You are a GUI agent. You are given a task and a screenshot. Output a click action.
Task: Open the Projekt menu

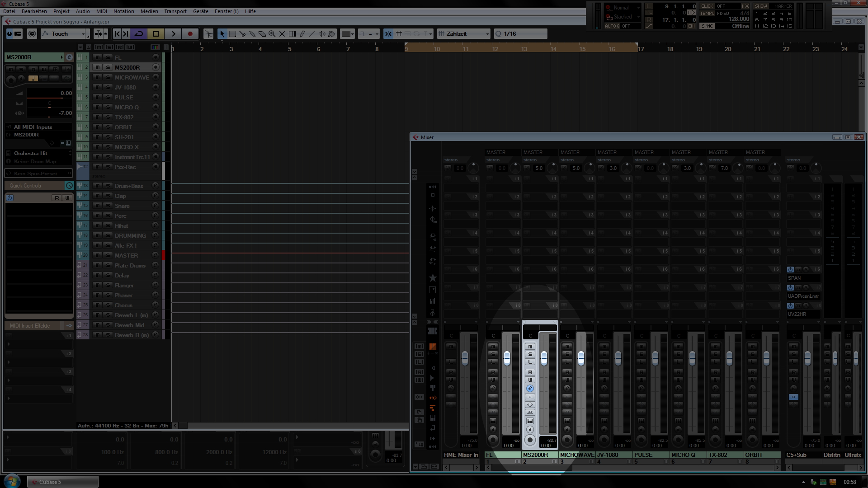pyautogui.click(x=61, y=11)
